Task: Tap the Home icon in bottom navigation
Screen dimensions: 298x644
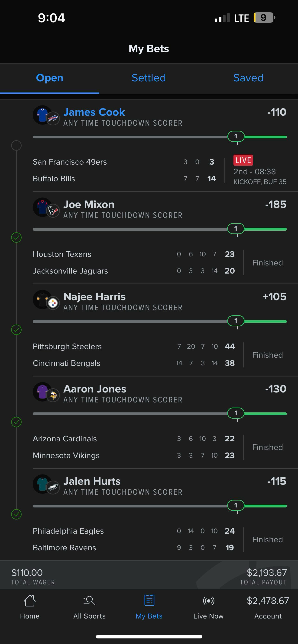Action: point(29,601)
